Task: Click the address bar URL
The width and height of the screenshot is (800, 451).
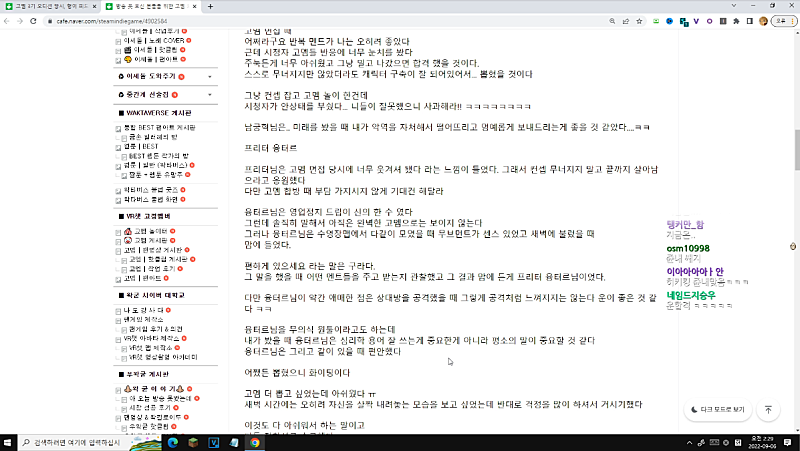Action: click(112, 21)
